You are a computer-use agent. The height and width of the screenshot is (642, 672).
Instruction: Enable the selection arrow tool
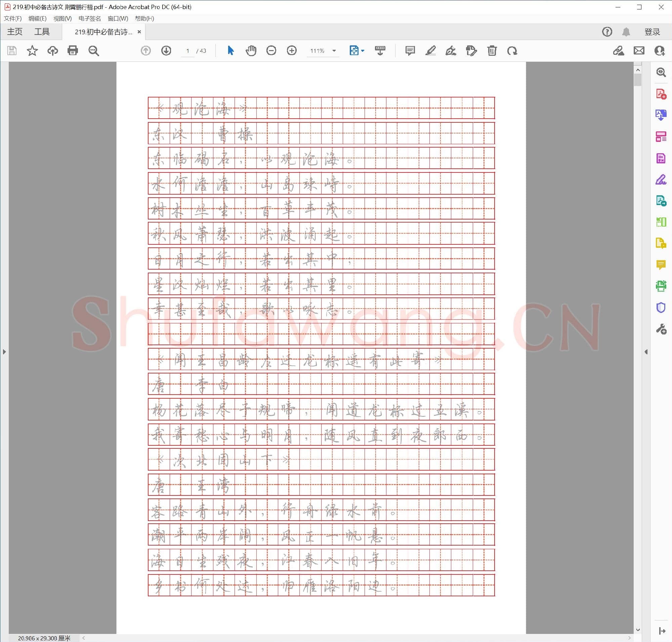coord(230,51)
